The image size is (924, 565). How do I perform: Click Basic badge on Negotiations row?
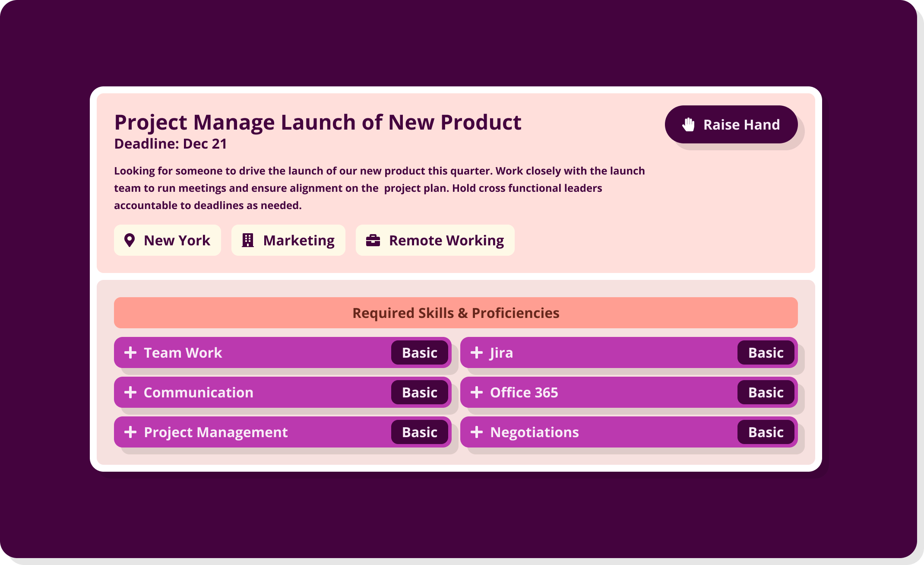[x=766, y=432]
